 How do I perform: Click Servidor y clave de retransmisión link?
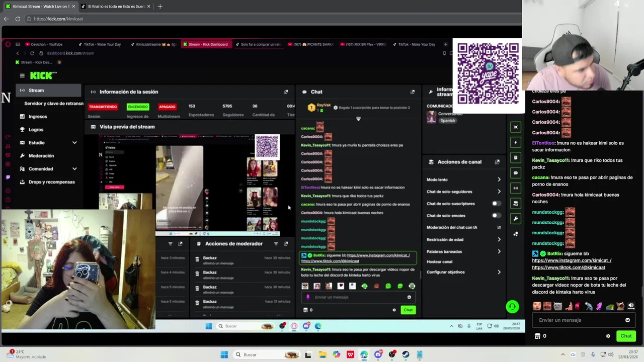(54, 104)
